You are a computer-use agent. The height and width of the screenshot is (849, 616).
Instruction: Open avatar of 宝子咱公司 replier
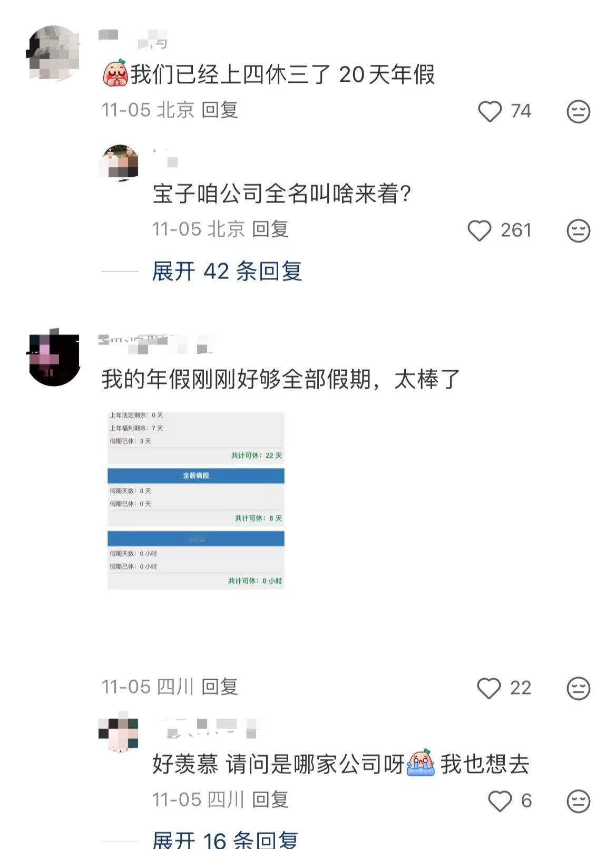pos(119,163)
